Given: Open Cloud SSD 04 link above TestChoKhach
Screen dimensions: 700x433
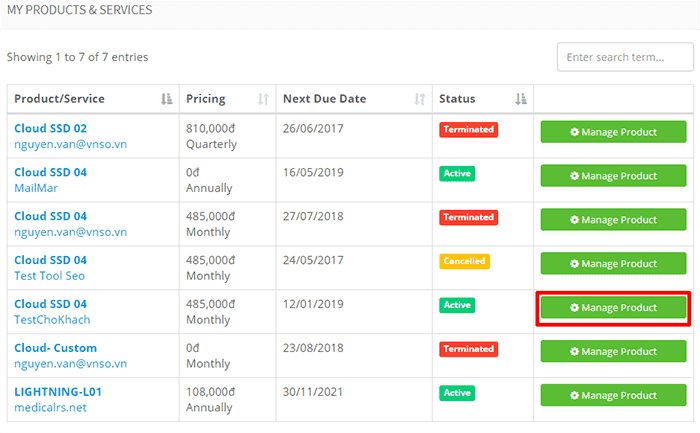Looking at the screenshot, I should (x=50, y=304).
